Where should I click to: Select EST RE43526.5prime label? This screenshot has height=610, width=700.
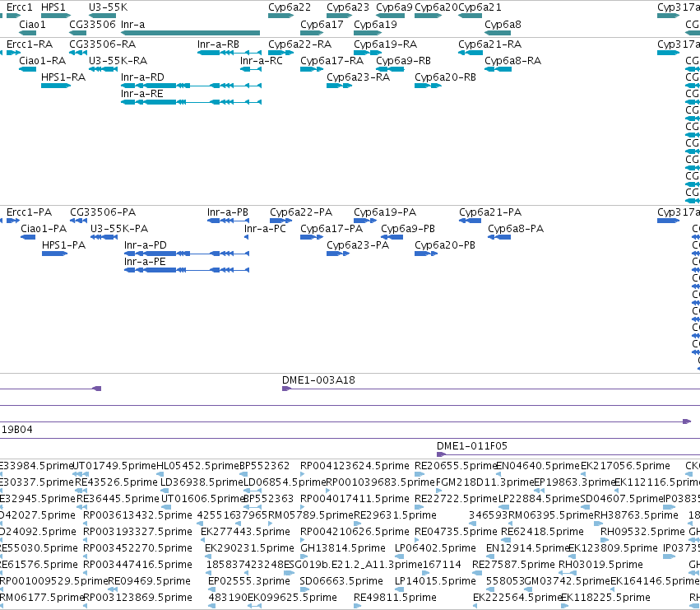116,482
